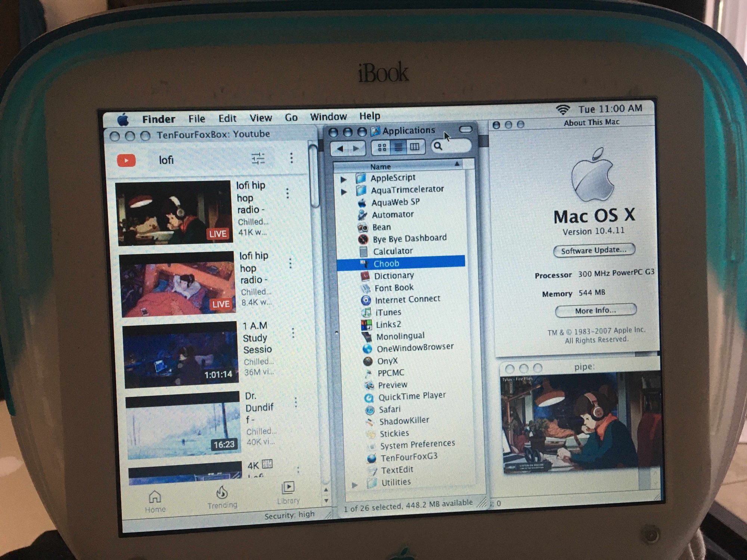747x560 pixels.
Task: Go to YouTube Trending tab
Action: tap(222, 498)
